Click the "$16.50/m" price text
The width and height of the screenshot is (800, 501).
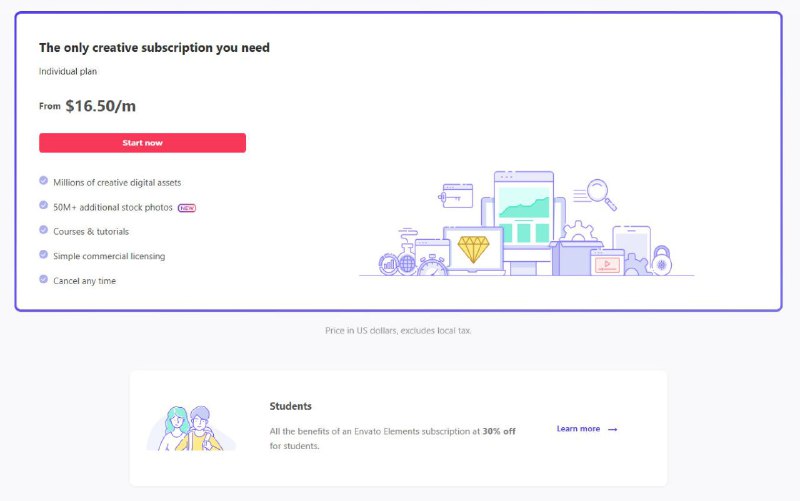(x=101, y=106)
